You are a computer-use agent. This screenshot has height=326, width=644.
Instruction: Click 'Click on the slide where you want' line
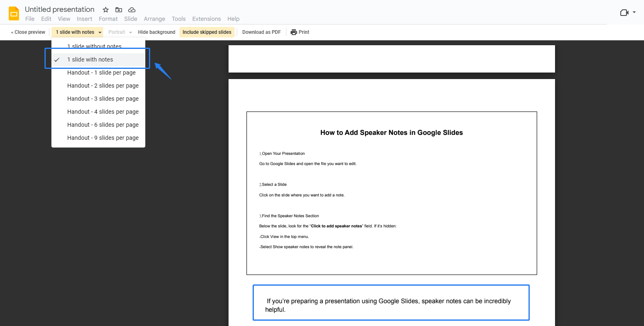tap(302, 195)
